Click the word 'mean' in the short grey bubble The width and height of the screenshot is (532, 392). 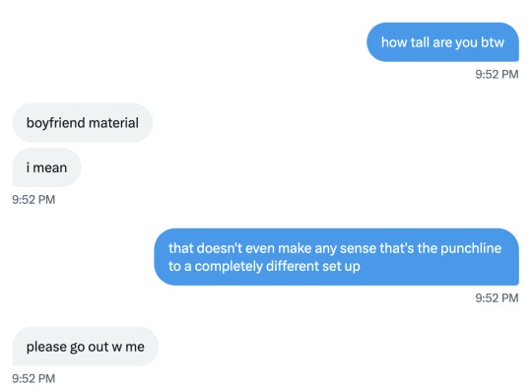pos(50,167)
